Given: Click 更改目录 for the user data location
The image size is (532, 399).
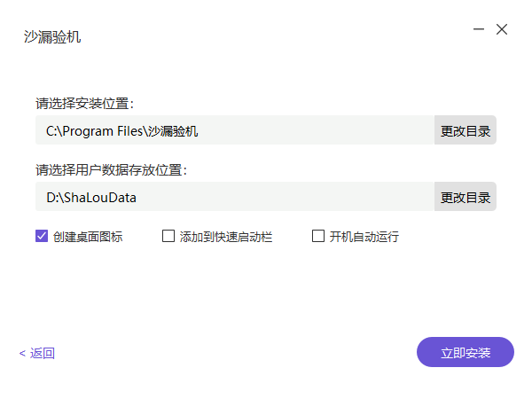Looking at the screenshot, I should (x=465, y=197).
